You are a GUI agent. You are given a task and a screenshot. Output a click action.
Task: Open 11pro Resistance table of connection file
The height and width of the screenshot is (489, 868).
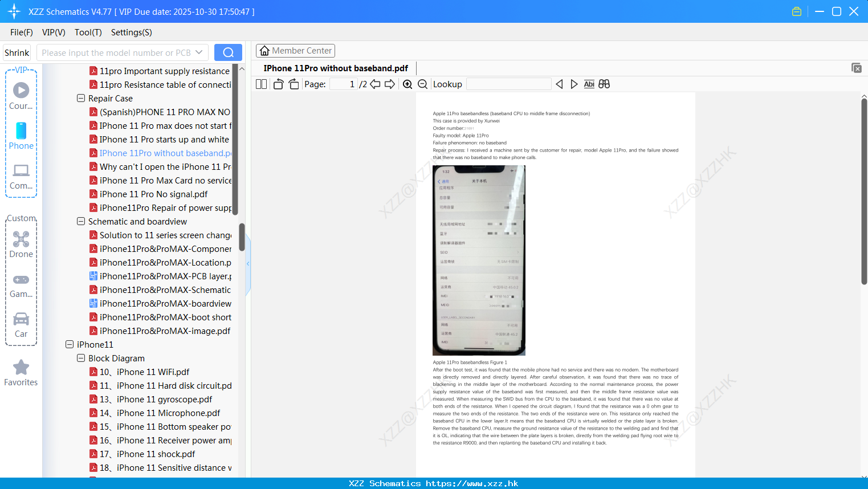tap(160, 84)
